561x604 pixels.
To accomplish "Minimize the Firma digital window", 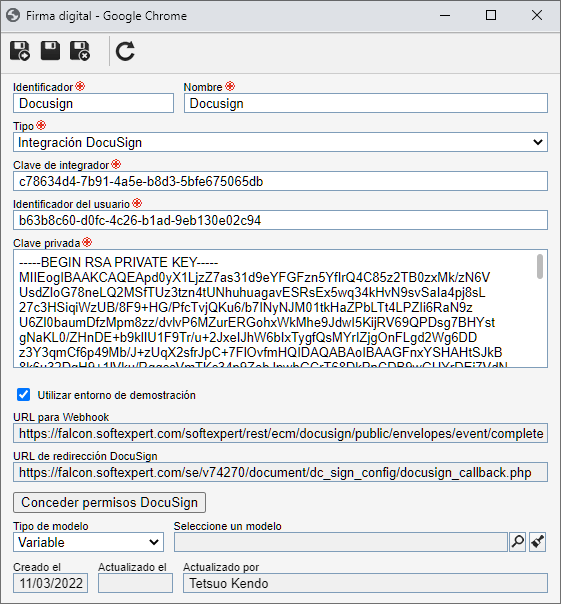I will pyautogui.click(x=445, y=16).
